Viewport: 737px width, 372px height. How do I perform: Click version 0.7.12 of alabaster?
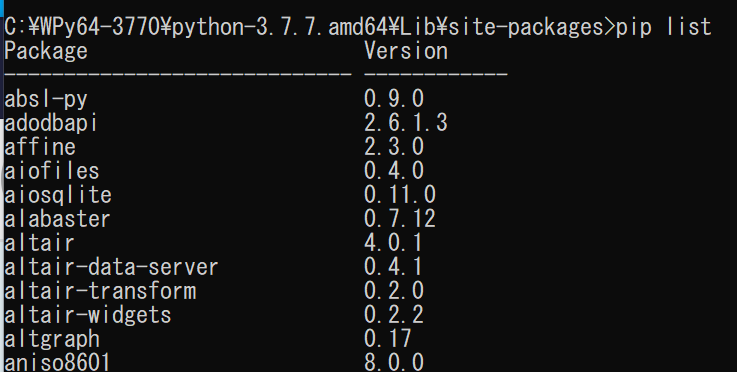(400, 219)
